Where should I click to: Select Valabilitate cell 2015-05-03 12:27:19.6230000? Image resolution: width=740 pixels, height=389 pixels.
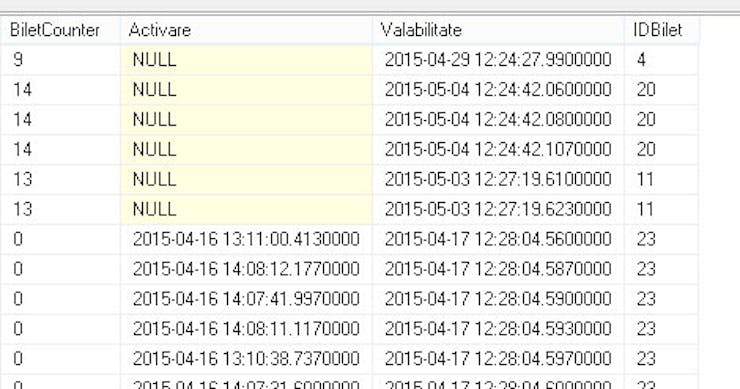tap(498, 209)
